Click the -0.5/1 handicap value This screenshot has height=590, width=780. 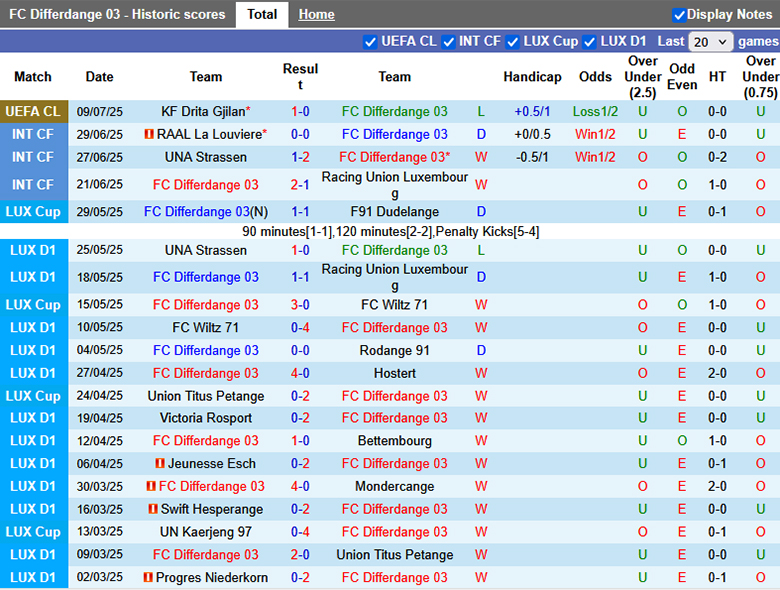532,157
